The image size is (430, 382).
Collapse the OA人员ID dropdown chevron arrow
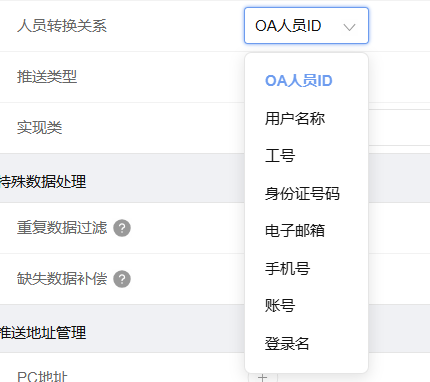(349, 27)
